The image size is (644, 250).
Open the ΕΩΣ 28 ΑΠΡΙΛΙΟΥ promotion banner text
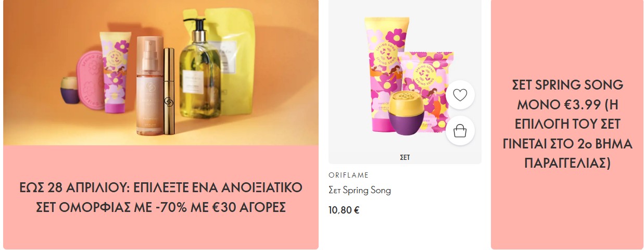(161, 197)
